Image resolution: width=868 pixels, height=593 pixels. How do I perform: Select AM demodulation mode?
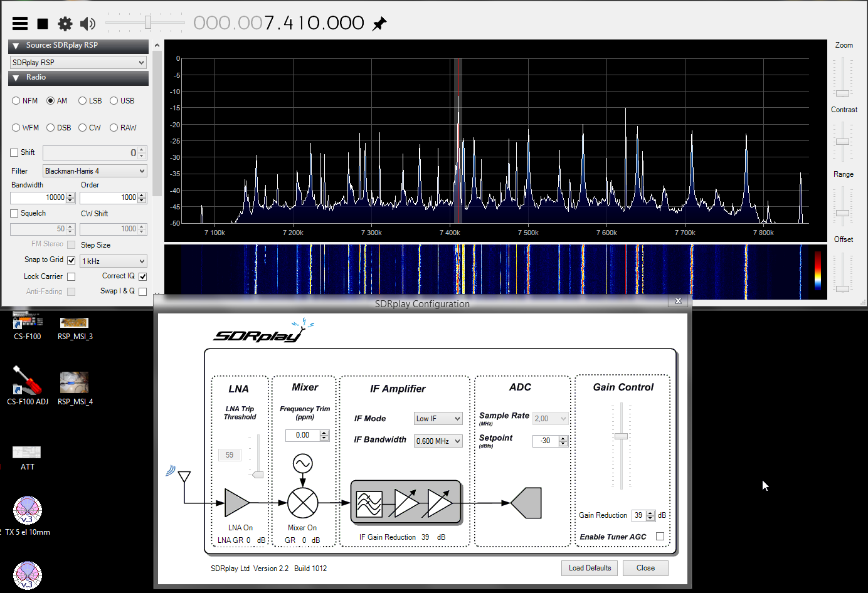(x=56, y=101)
